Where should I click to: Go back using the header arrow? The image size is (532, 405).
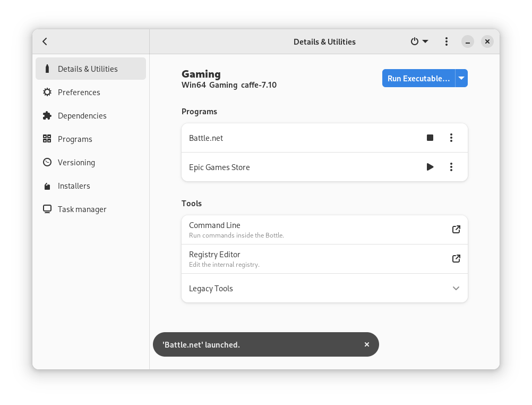click(45, 41)
